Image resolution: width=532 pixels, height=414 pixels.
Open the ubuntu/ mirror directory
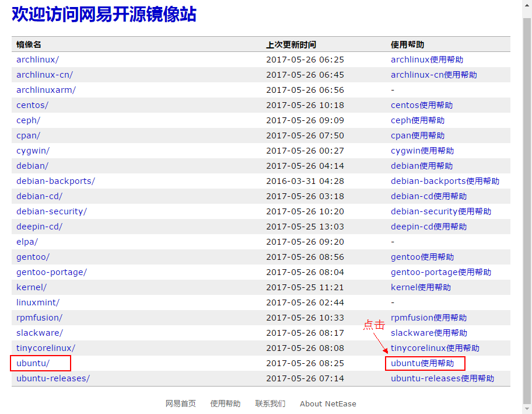tap(33, 363)
